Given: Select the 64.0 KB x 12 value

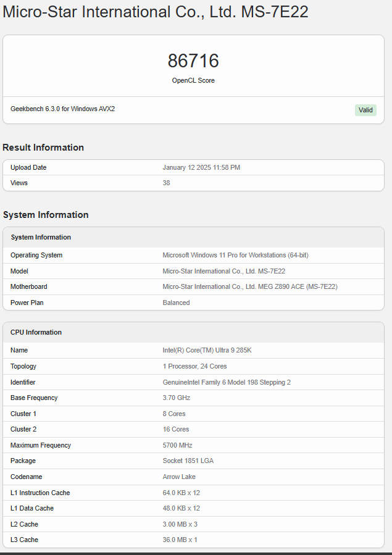Looking at the screenshot, I should [x=181, y=493].
